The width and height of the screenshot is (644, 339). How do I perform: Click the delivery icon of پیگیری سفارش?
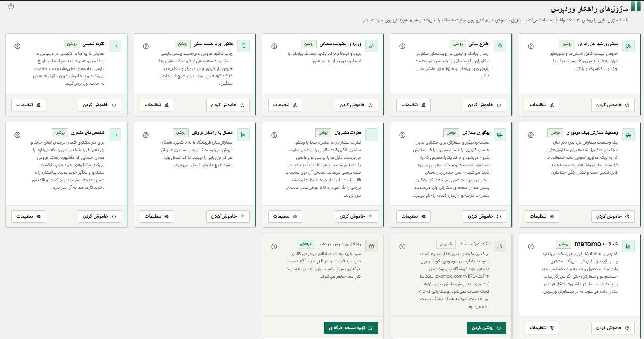(x=500, y=135)
